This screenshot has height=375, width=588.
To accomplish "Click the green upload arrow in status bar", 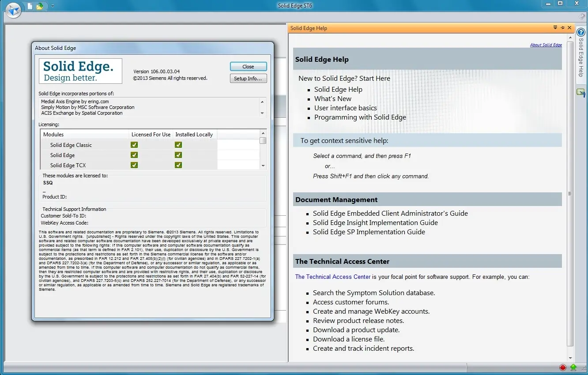I will pyautogui.click(x=573, y=367).
